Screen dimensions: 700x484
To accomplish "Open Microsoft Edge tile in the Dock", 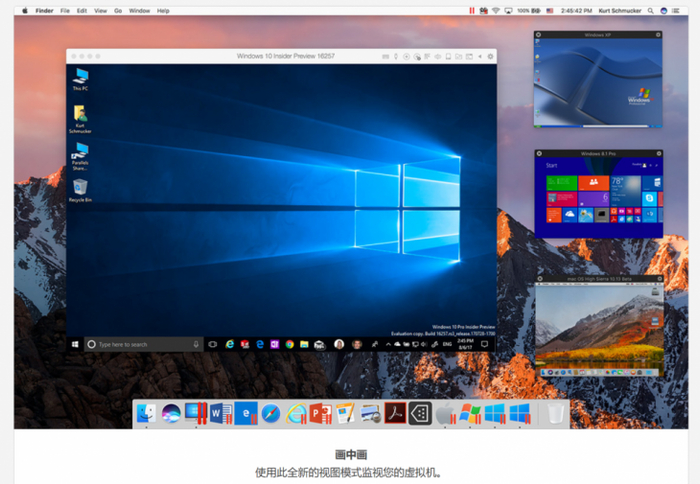I will coord(246,413).
